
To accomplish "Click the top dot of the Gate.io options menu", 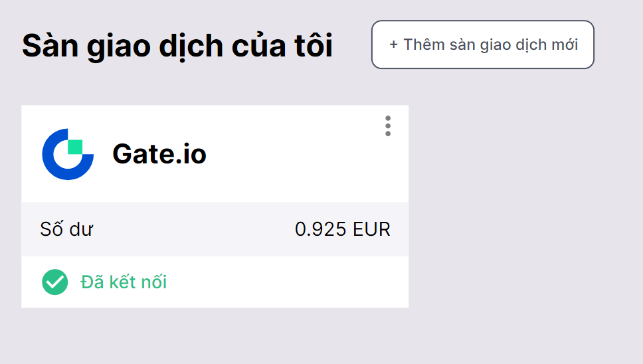I will pyautogui.click(x=388, y=118).
